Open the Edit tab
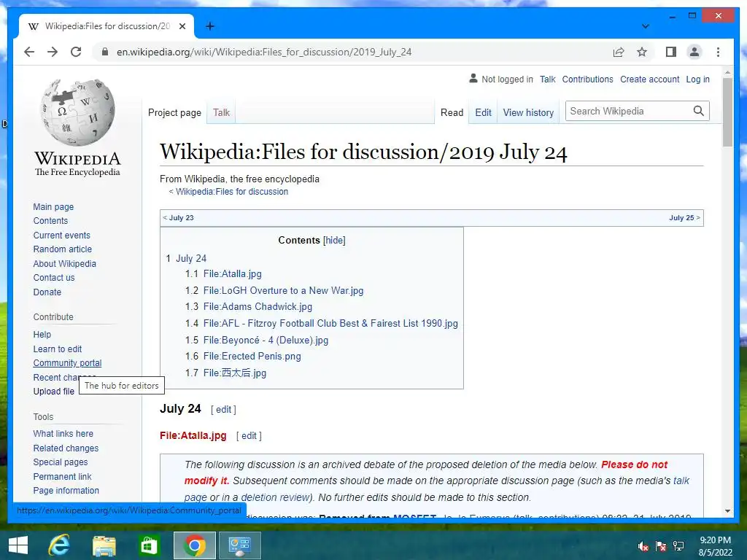Viewport: 747px width, 560px height. pos(483,112)
